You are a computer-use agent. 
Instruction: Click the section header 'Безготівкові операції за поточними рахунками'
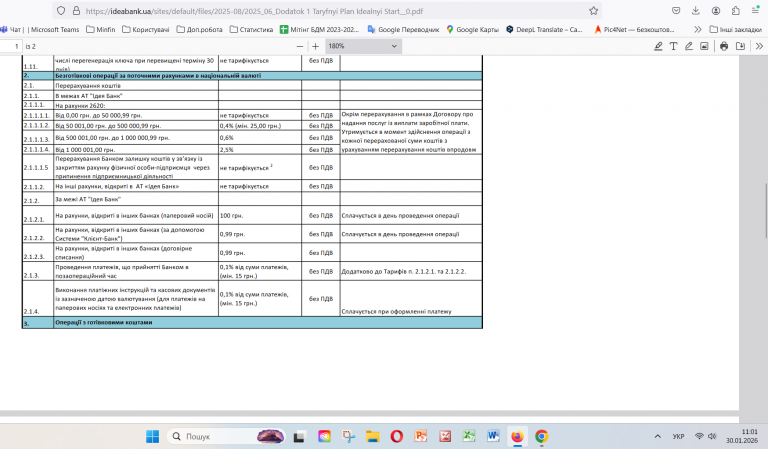coord(158,76)
